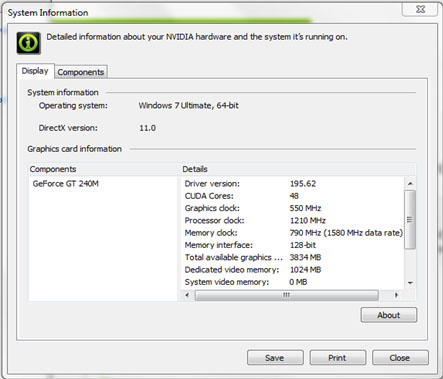Select the Processor clock row
The image size is (443, 379).
tap(293, 221)
